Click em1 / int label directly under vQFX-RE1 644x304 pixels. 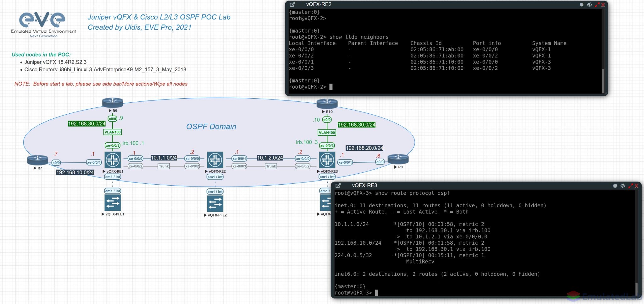pos(113,177)
